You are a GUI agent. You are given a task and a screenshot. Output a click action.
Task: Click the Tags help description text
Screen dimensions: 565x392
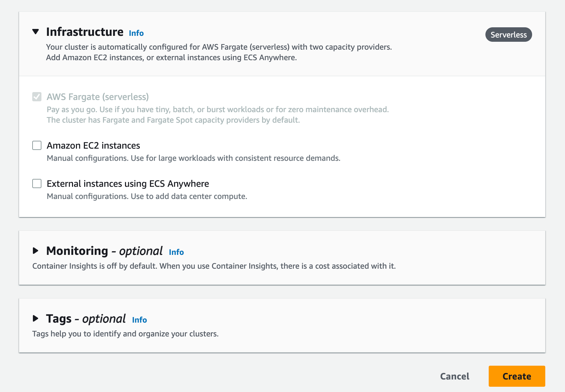click(x=125, y=334)
